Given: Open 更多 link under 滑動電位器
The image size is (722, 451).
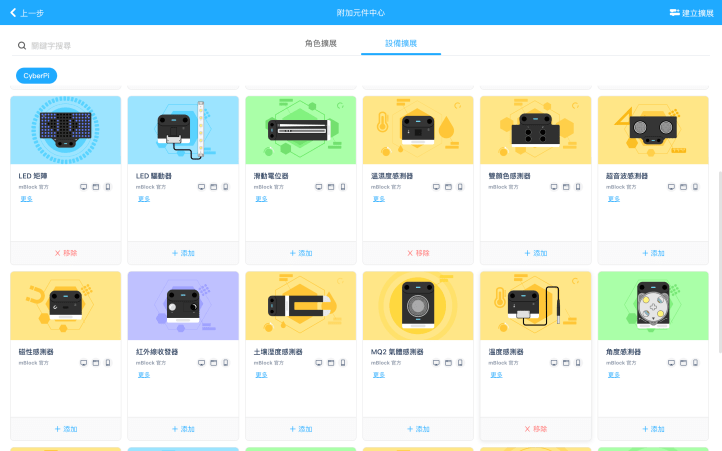Looking at the screenshot, I should click(x=262, y=199).
